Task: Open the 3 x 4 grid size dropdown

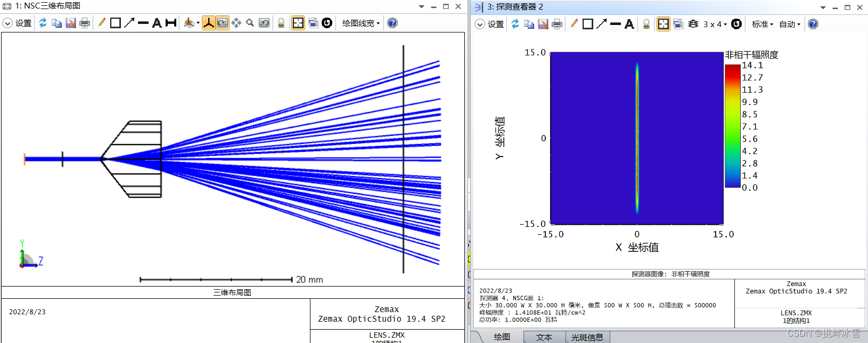Action: pos(715,24)
